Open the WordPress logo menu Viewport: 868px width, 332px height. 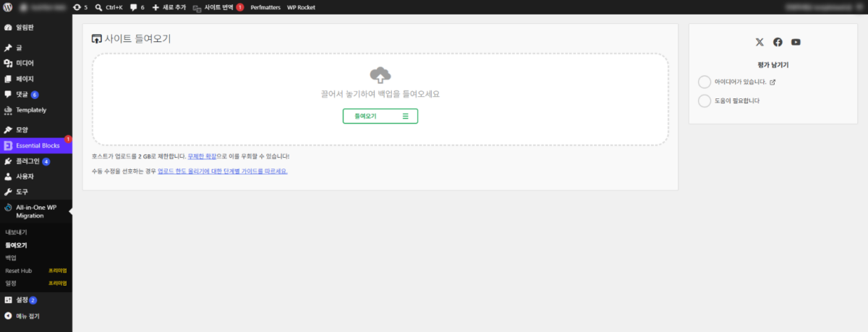[8, 7]
